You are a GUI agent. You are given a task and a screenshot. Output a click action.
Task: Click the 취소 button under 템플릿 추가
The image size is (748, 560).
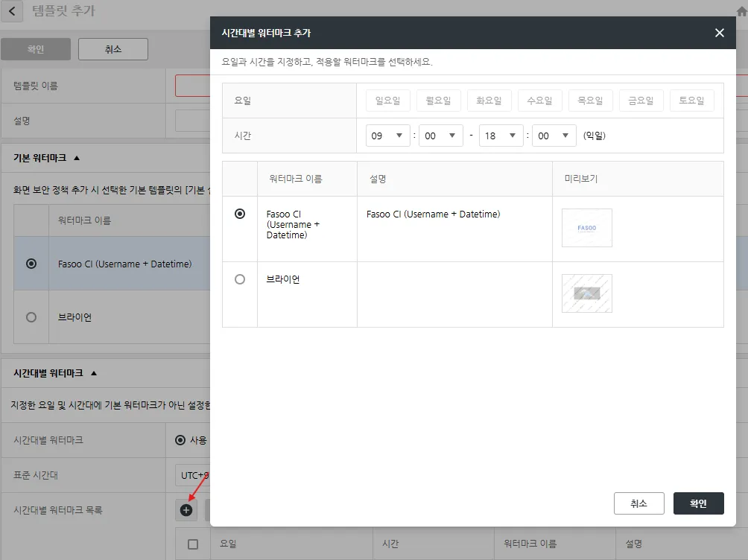113,49
